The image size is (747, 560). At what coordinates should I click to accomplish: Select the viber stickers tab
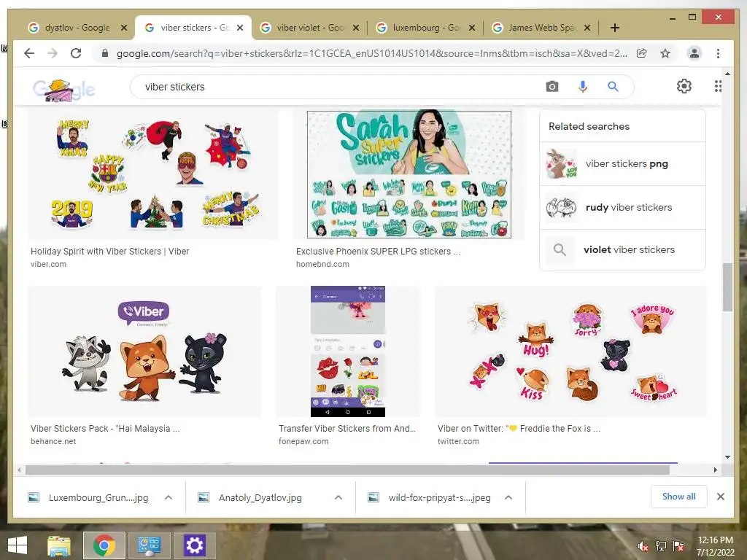click(193, 28)
